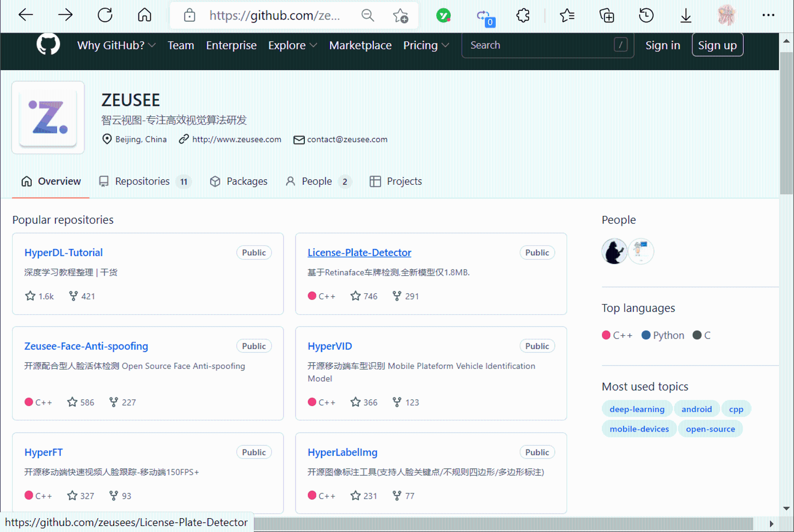Select the open-source topic tag
The height and width of the screenshot is (532, 794).
(x=710, y=429)
